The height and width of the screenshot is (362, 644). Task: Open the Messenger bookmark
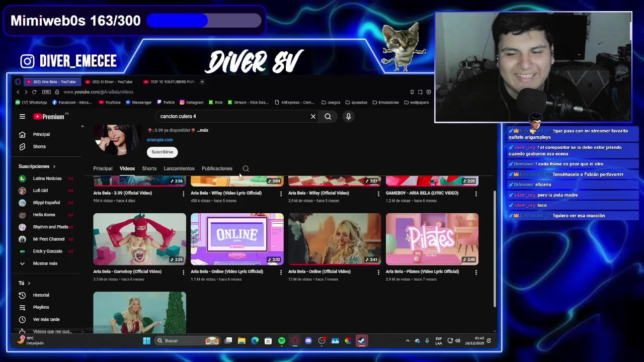(138, 103)
